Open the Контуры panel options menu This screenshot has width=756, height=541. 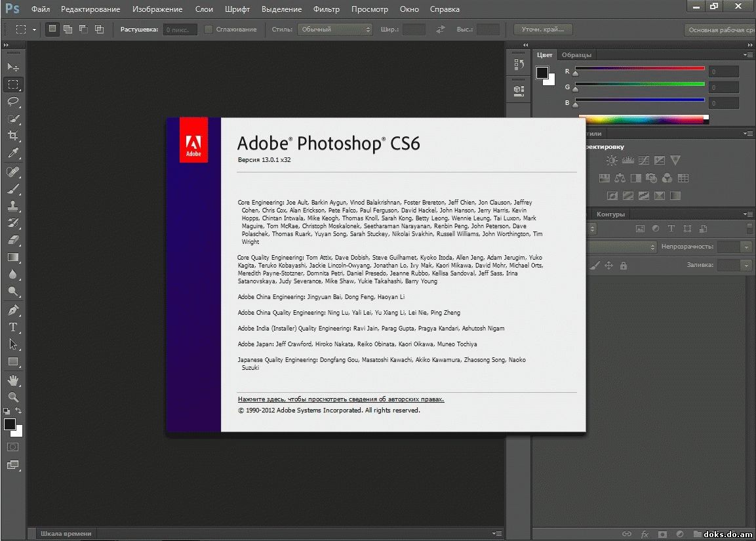(x=748, y=214)
